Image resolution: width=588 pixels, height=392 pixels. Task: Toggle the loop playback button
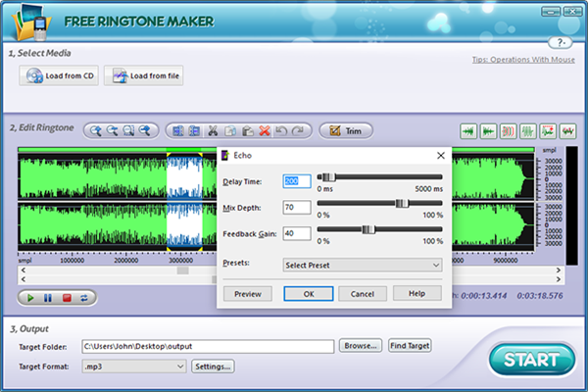pyautogui.click(x=84, y=297)
